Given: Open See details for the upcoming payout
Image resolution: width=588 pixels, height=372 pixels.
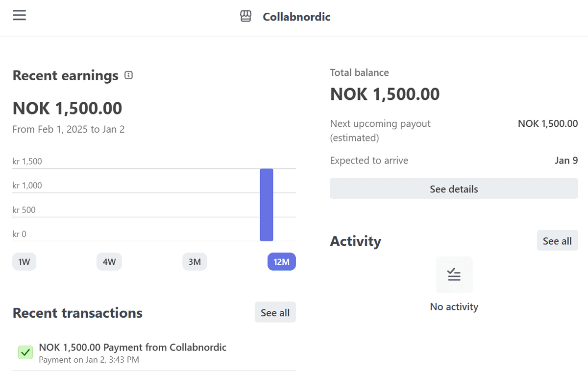Looking at the screenshot, I should click(454, 188).
